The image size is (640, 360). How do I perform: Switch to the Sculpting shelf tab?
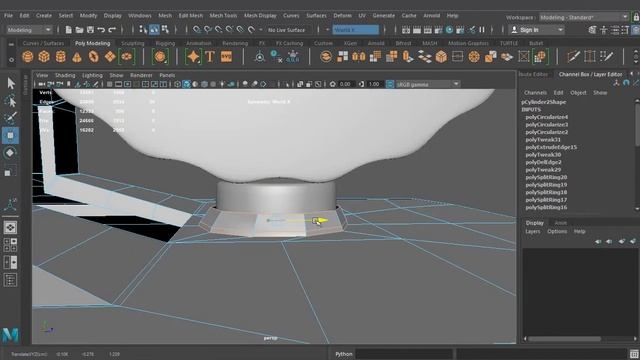133,43
